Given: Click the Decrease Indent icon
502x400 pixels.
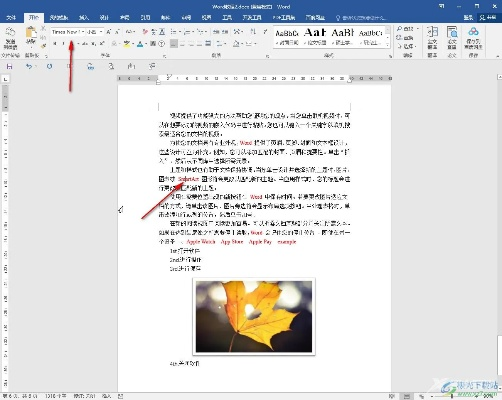Looking at the screenshot, I should [x=217, y=32].
